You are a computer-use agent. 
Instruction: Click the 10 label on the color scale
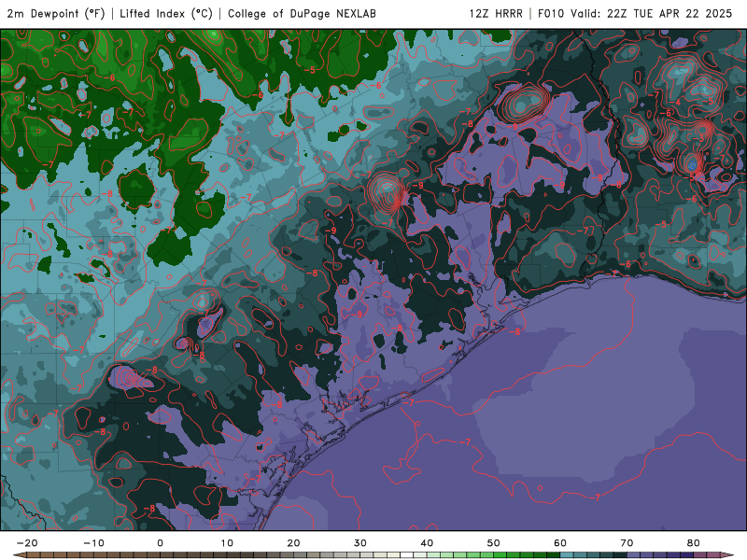pyautogui.click(x=227, y=543)
